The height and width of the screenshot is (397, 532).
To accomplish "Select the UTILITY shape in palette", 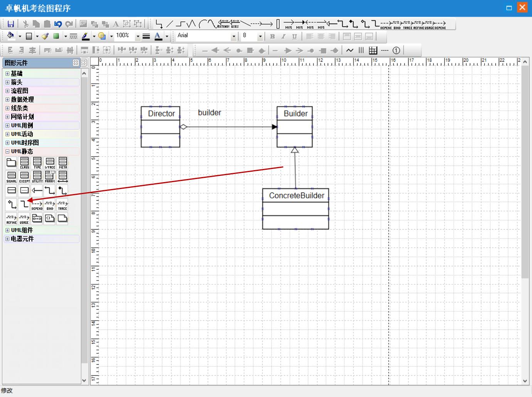I will pos(37,177).
